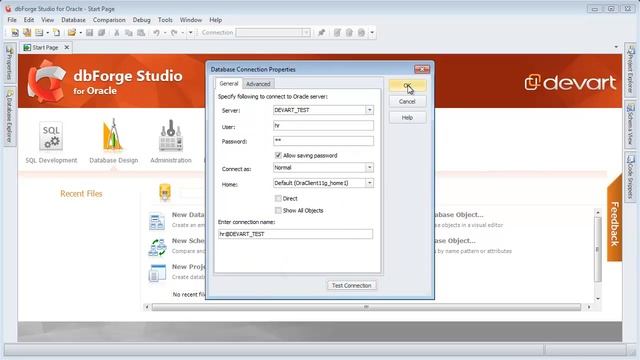
Task: Click the Password input field
Action: (x=323, y=141)
